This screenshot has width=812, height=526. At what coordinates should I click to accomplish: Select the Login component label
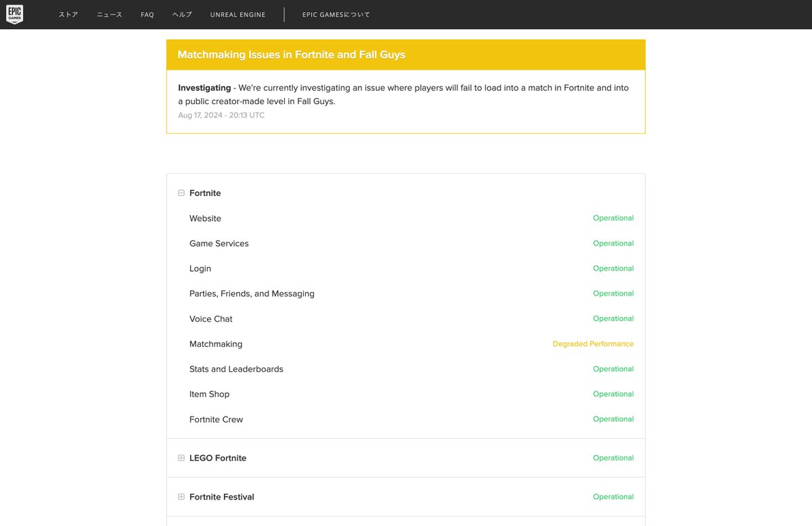200,268
